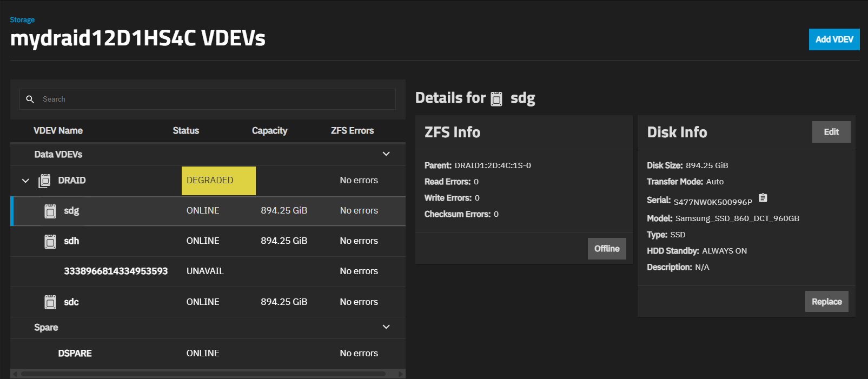Click the Add VDEV button

[834, 39]
